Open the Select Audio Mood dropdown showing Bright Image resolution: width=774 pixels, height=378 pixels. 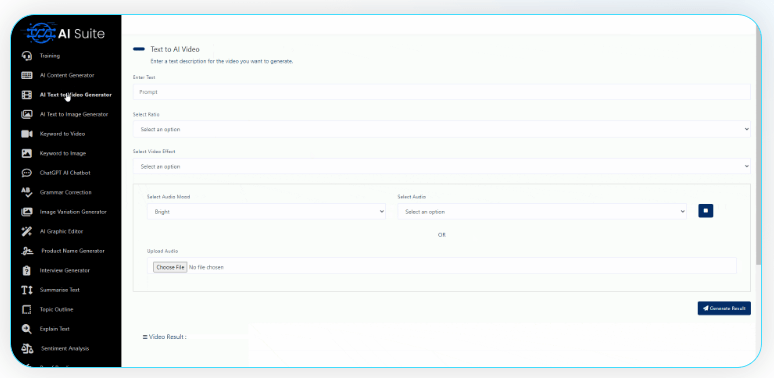point(267,211)
